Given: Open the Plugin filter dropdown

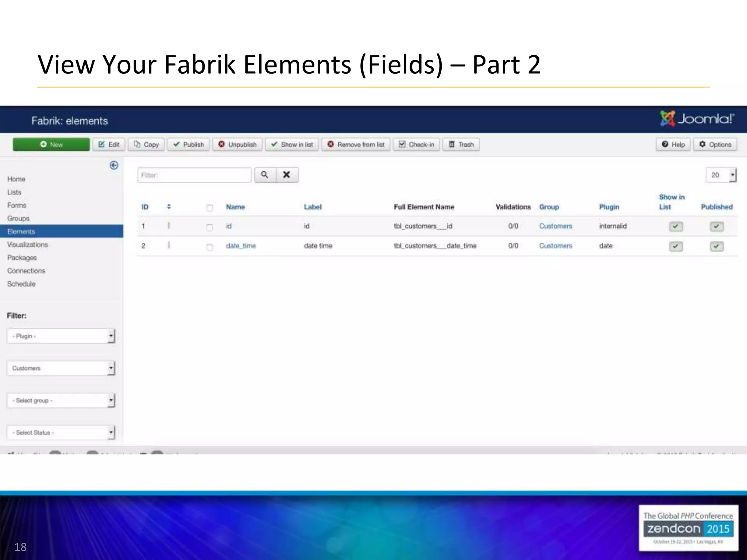Looking at the screenshot, I should [61, 336].
